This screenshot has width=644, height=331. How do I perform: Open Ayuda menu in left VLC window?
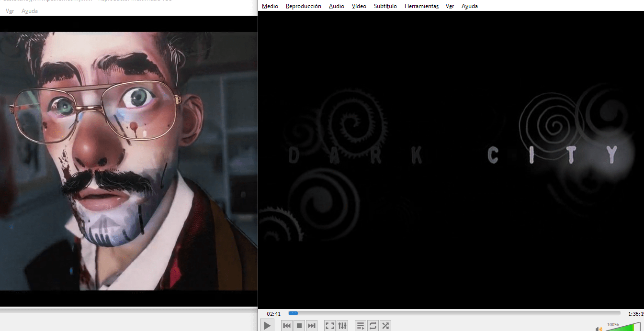pyautogui.click(x=30, y=11)
